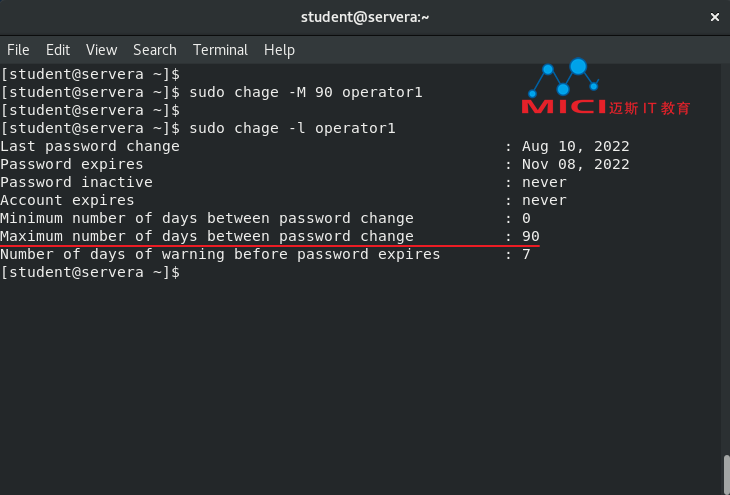This screenshot has width=730, height=495.
Task: Open the View menu
Action: 101,50
